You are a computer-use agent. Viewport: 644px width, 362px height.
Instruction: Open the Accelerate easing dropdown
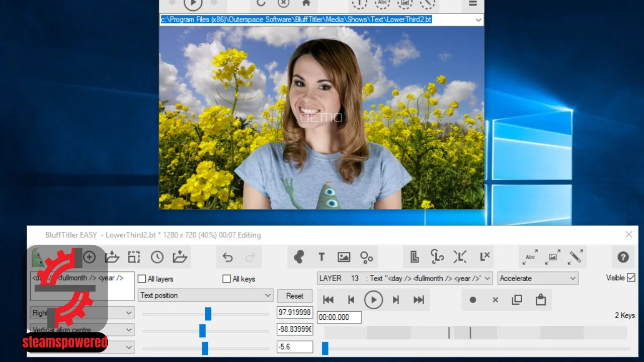(538, 278)
